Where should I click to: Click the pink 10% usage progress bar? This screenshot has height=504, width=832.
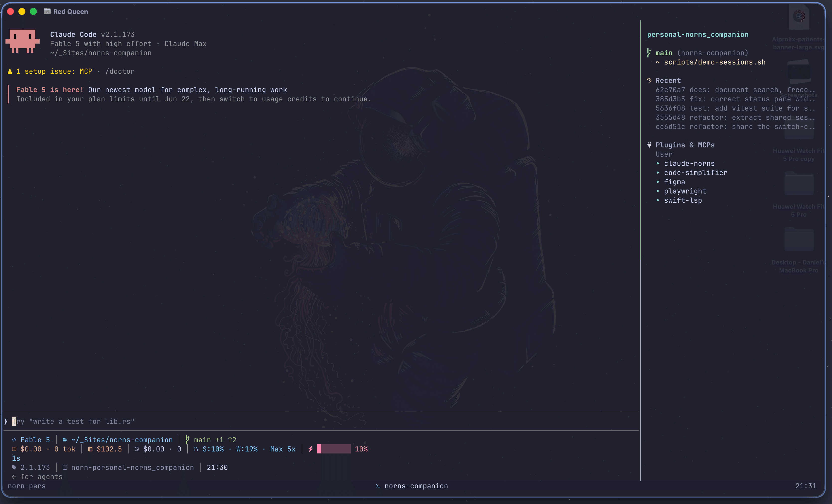point(334,449)
